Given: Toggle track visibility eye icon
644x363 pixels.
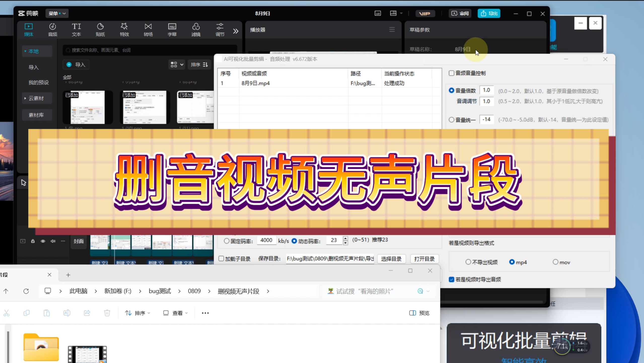Looking at the screenshot, I should [x=43, y=241].
